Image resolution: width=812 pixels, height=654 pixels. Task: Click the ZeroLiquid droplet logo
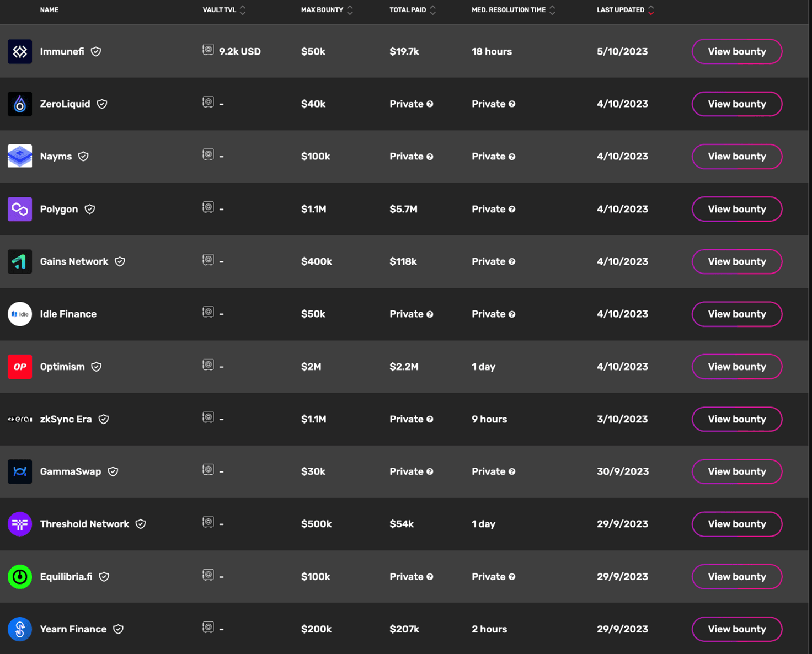click(x=20, y=104)
